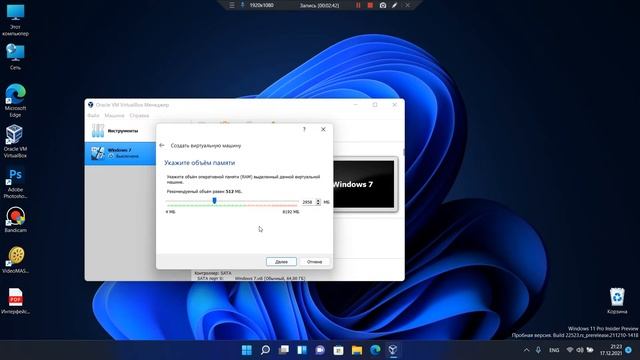Open the Справка menu in VirtualBox Manager

(139, 116)
